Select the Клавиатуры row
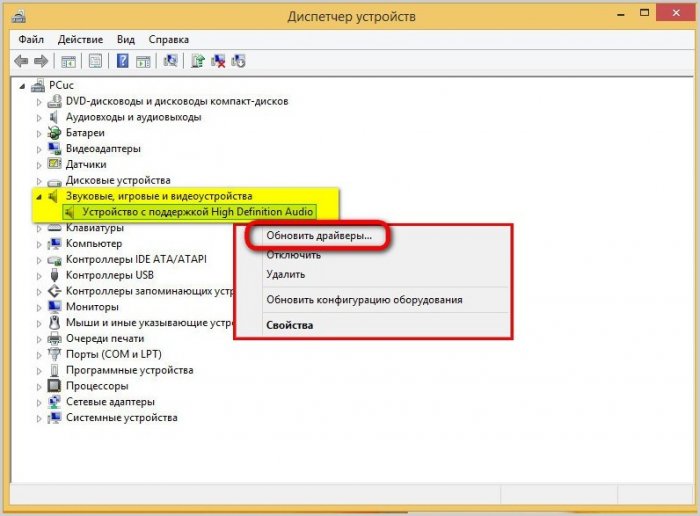The height and width of the screenshot is (516, 700). tap(95, 228)
